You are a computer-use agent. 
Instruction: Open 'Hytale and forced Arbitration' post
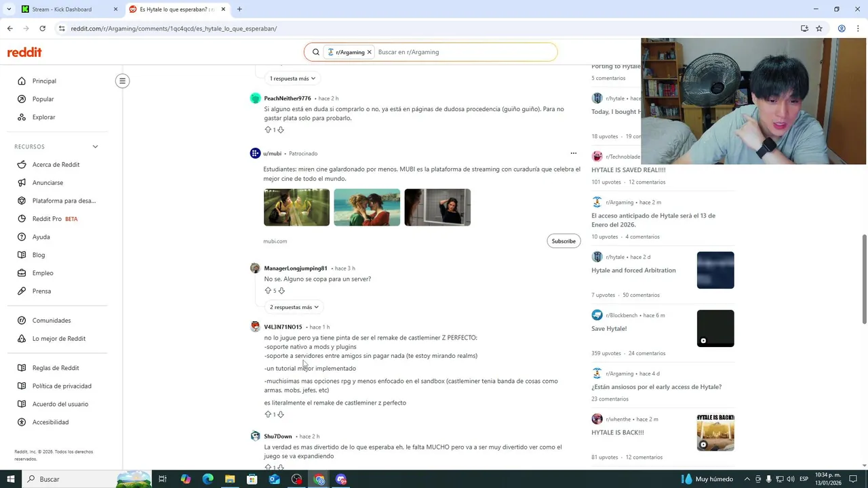click(633, 270)
